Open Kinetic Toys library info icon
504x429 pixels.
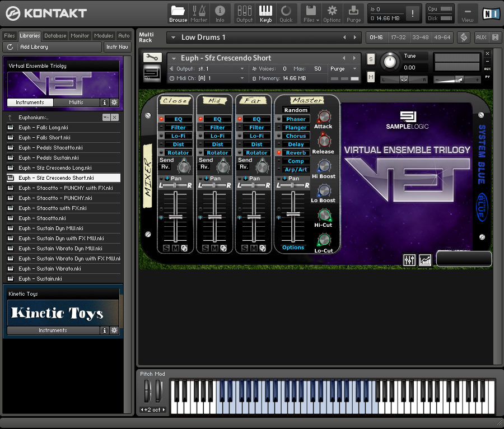104,330
